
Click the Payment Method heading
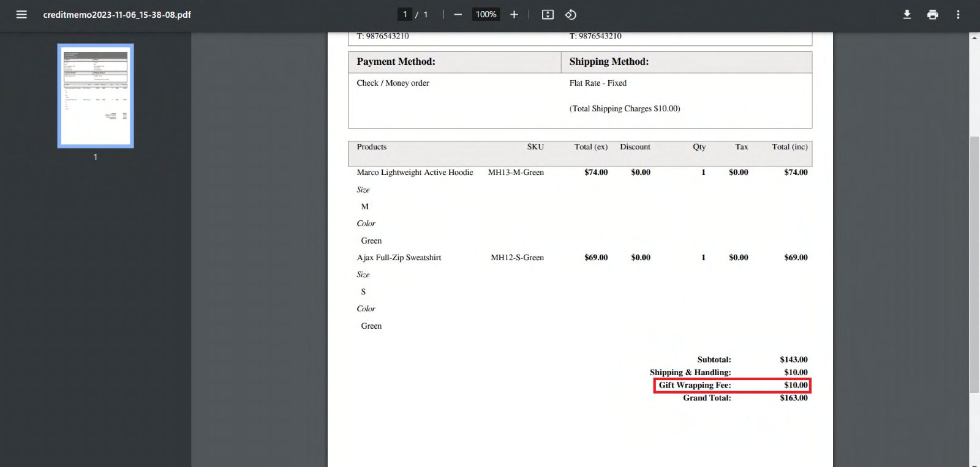click(396, 62)
